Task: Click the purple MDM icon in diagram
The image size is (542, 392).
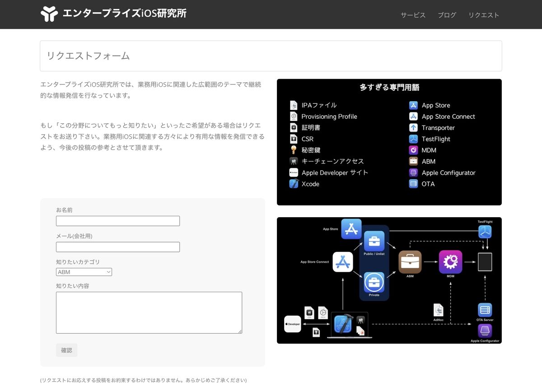Action: pos(450,262)
